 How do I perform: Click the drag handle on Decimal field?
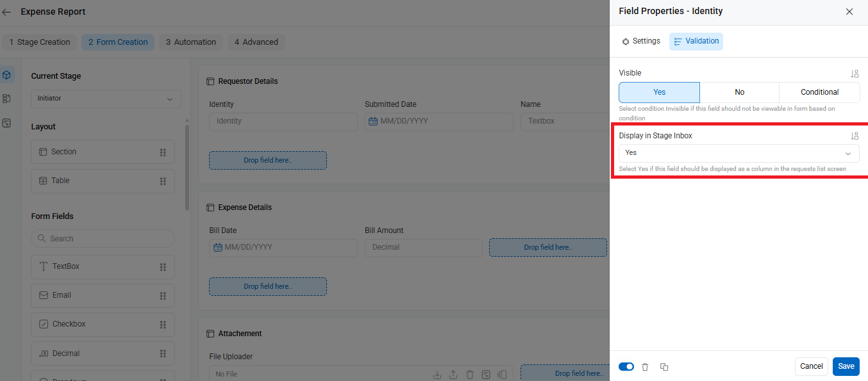coord(163,353)
